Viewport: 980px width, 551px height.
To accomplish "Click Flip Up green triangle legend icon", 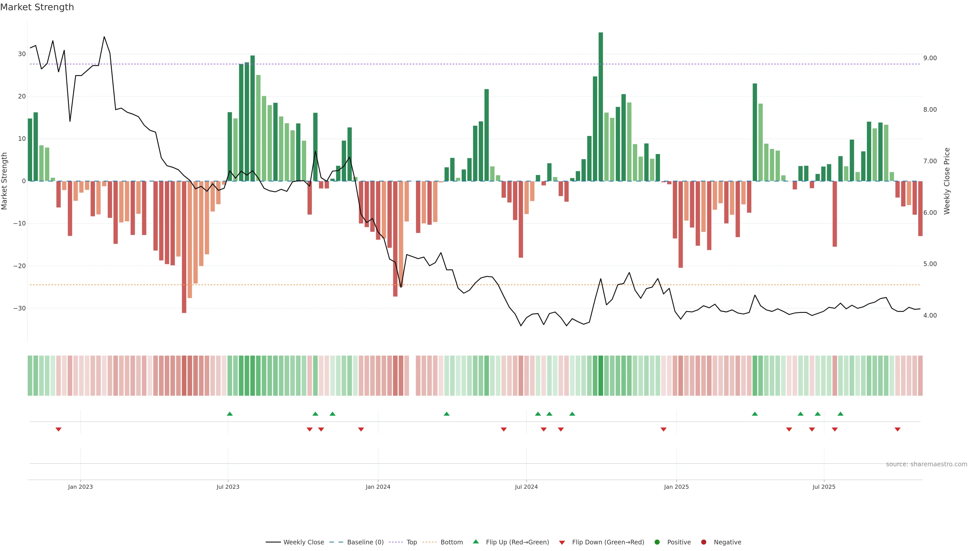I will [475, 542].
